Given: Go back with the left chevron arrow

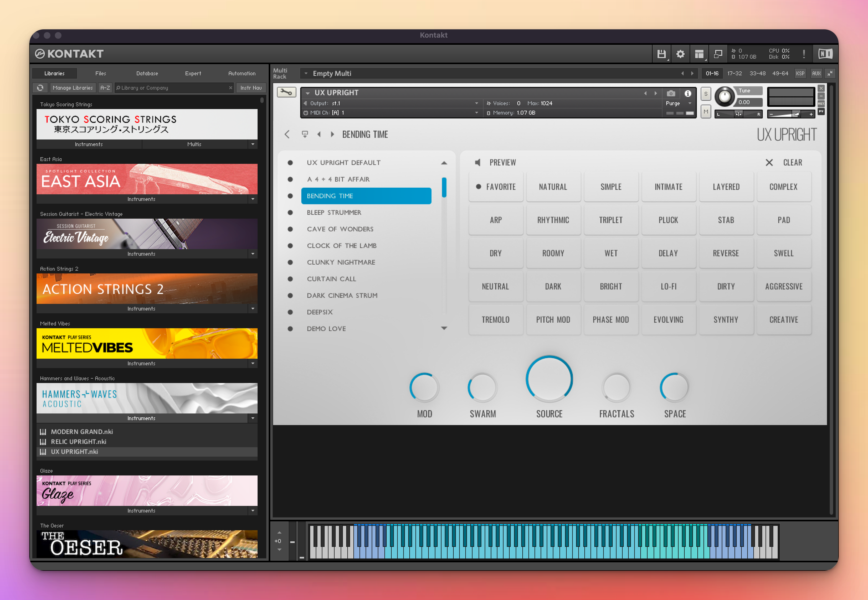Looking at the screenshot, I should (x=287, y=134).
